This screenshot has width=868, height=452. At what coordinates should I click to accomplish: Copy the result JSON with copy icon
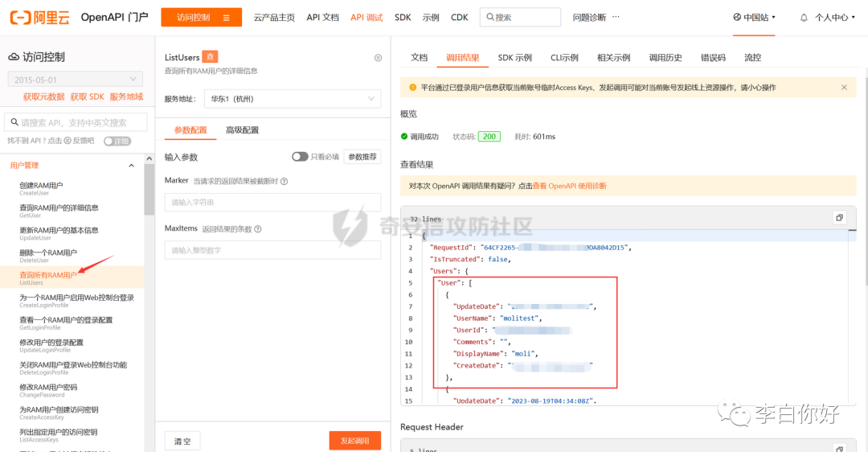point(840,218)
